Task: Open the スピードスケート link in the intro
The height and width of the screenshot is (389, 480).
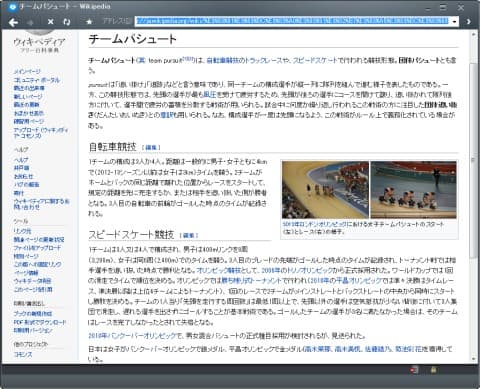Action: [315, 60]
